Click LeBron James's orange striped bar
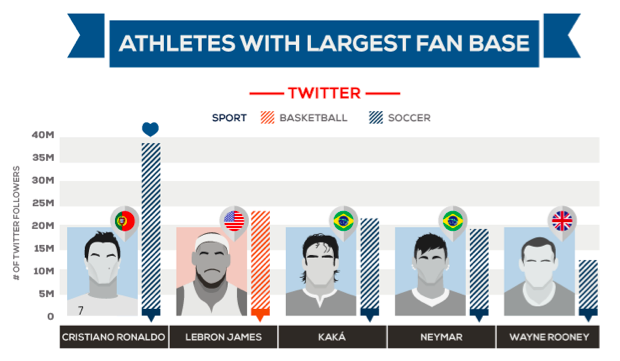This screenshot has height=361, width=620. pos(260,263)
